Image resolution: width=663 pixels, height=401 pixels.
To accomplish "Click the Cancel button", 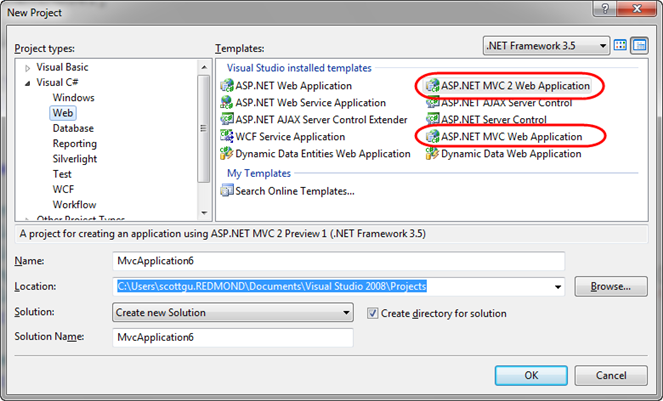I will 611,375.
